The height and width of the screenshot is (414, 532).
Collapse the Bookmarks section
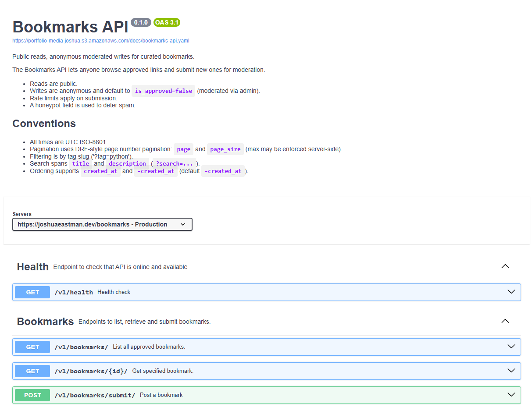pyautogui.click(x=505, y=321)
